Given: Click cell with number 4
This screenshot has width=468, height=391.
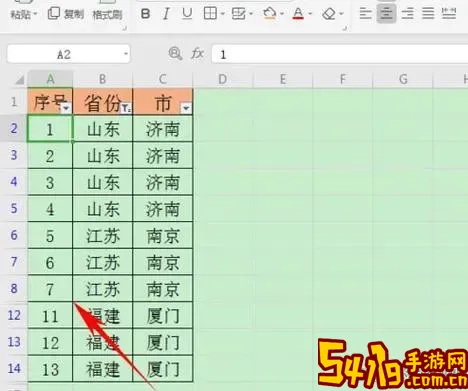Looking at the screenshot, I should pyautogui.click(x=50, y=209).
